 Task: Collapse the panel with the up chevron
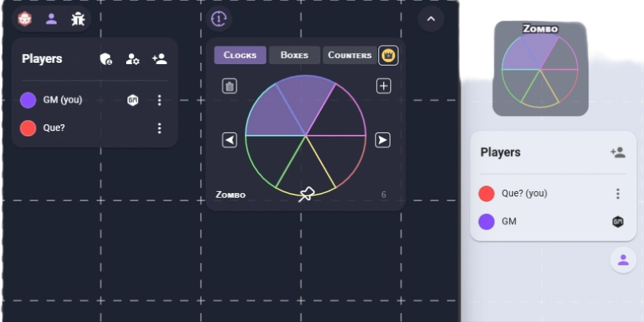click(430, 19)
